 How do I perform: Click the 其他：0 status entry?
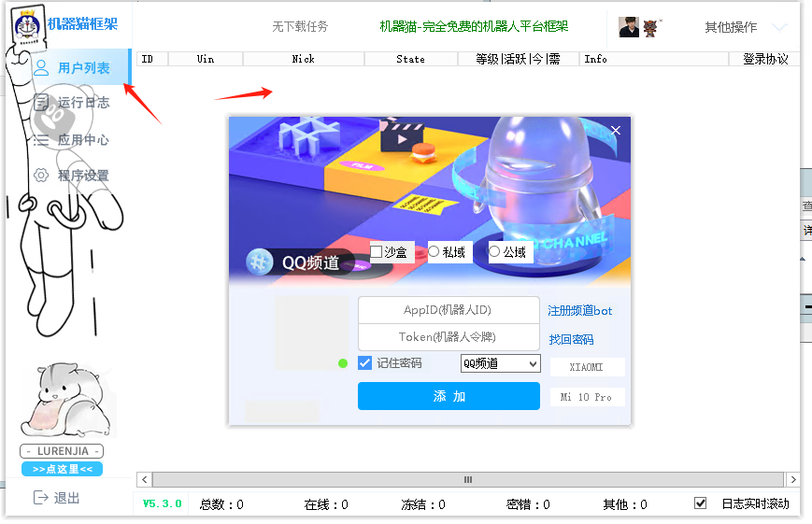[624, 504]
